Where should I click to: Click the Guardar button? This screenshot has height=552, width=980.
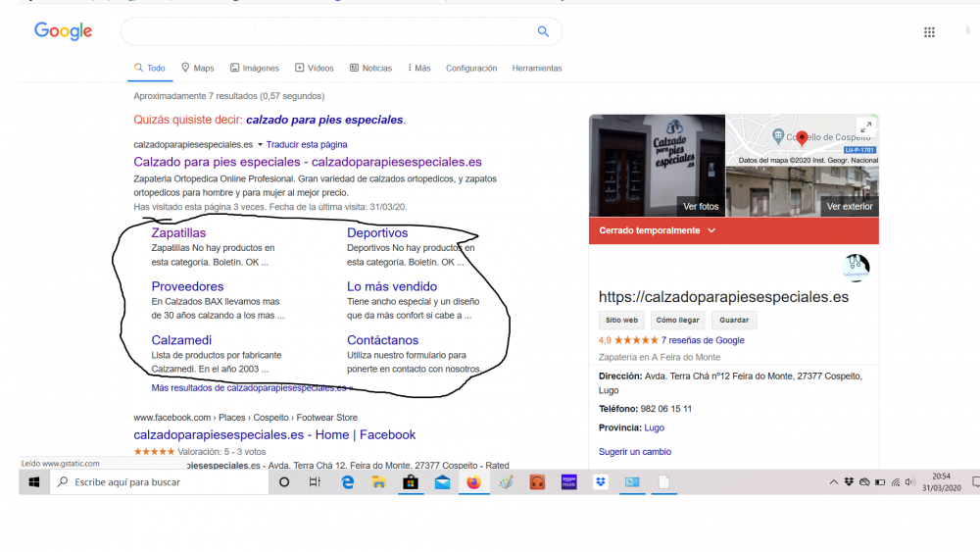tap(734, 320)
